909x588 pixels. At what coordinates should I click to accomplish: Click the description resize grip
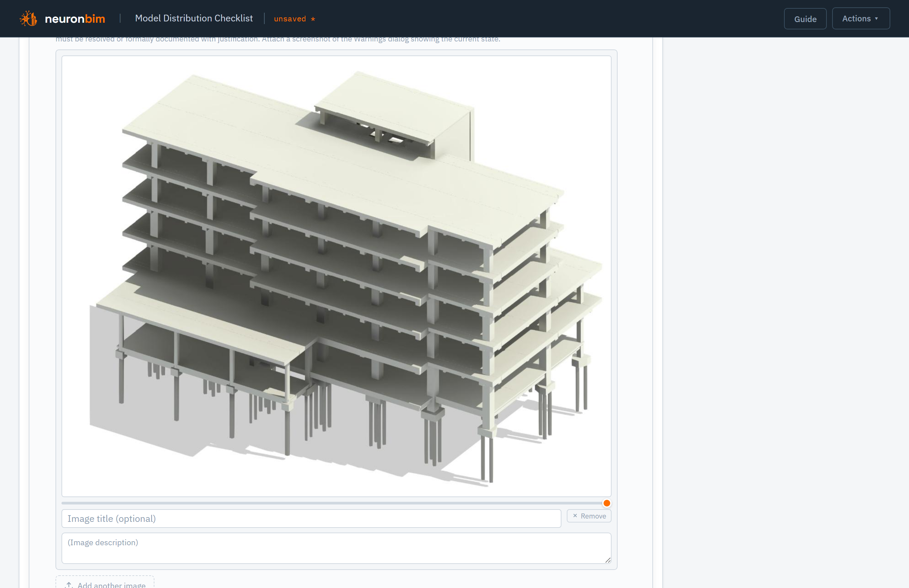point(608,560)
